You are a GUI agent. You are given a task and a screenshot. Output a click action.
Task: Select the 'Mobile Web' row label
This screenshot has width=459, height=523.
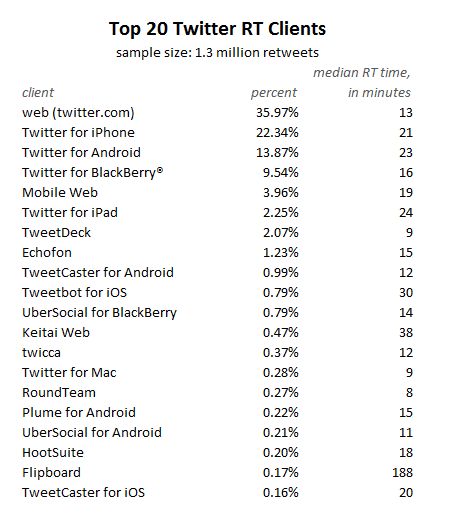[x=60, y=192]
